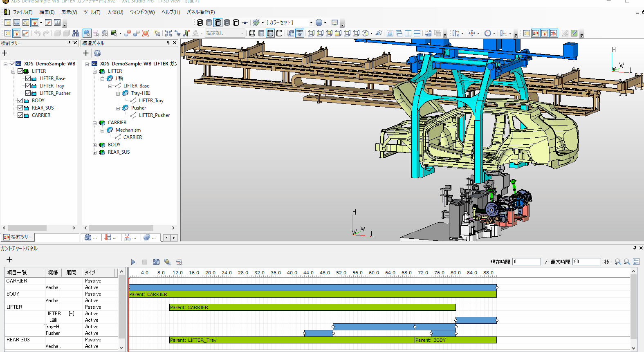This screenshot has width=644, height=352.
Task: Uncheck LIFTER_Tray checkbox
Action: [28, 86]
